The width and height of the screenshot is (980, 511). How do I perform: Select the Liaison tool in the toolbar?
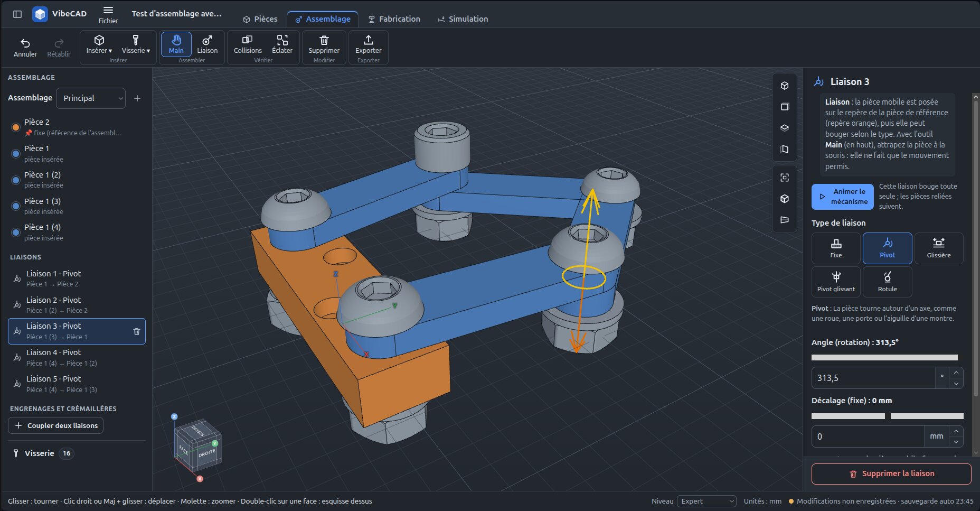[207, 44]
